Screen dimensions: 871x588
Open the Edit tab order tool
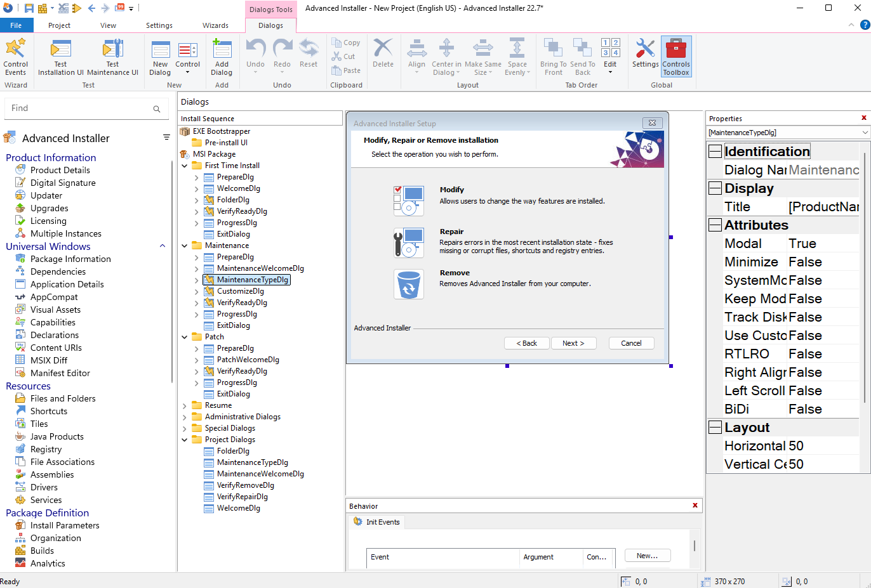pos(610,55)
